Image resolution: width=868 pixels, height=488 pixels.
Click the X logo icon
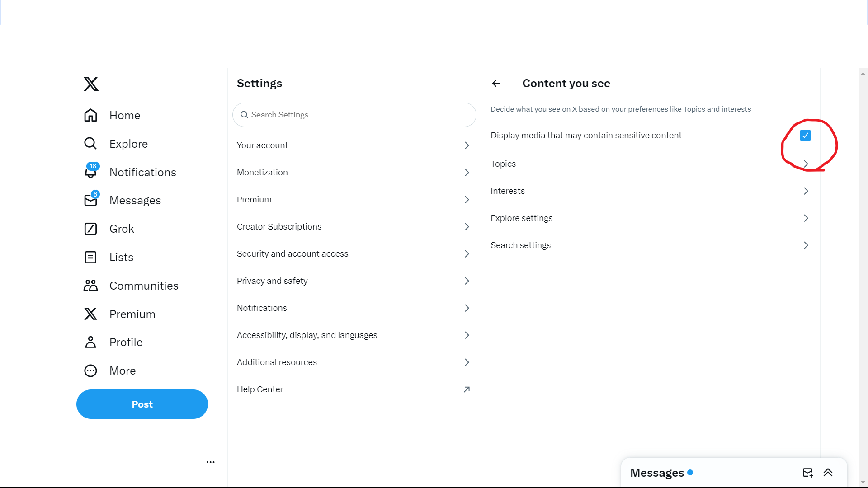[91, 84]
